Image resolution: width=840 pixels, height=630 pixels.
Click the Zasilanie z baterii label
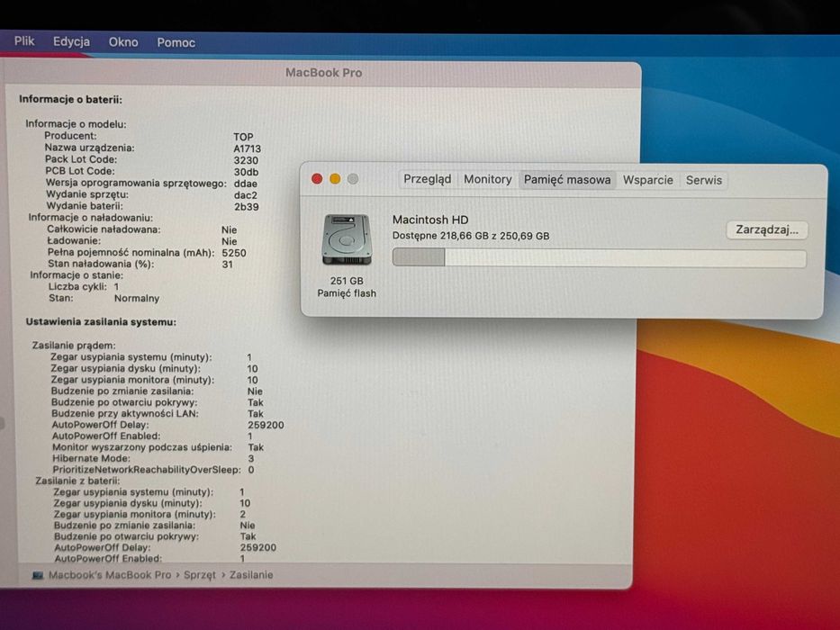(77, 481)
